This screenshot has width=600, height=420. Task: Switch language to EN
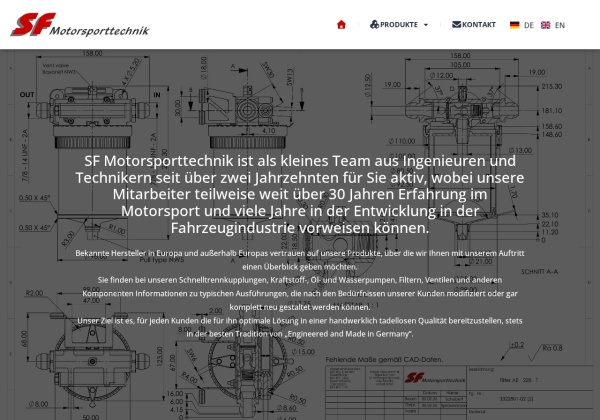[x=560, y=25]
